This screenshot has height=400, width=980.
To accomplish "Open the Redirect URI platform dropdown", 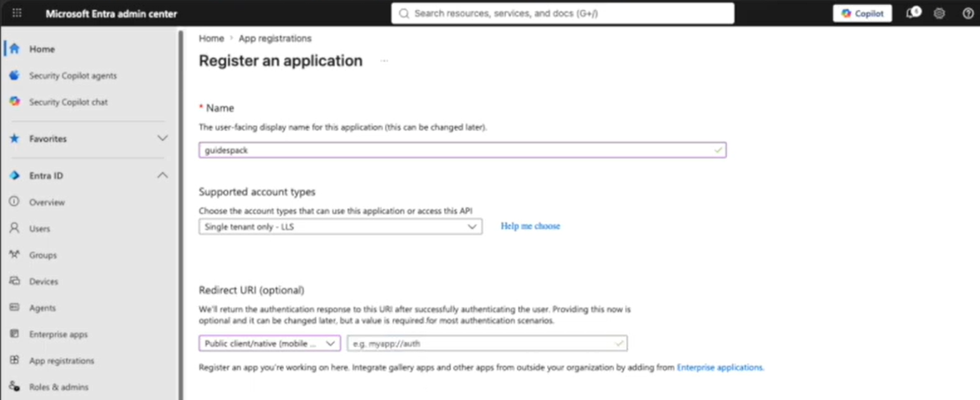I will click(x=270, y=343).
